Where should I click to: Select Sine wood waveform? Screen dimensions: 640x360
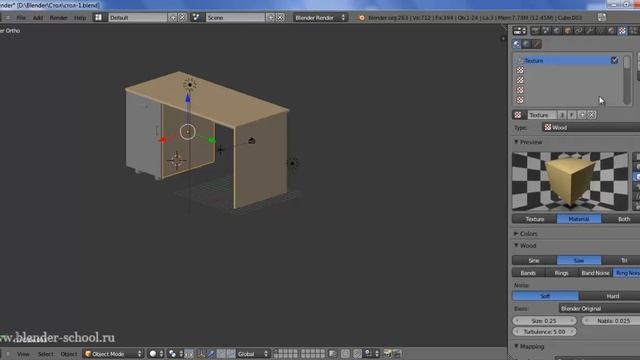(534, 260)
